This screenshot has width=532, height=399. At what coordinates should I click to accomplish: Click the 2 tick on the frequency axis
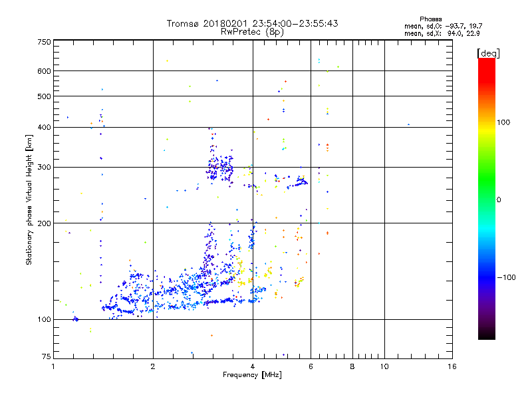[153, 366]
